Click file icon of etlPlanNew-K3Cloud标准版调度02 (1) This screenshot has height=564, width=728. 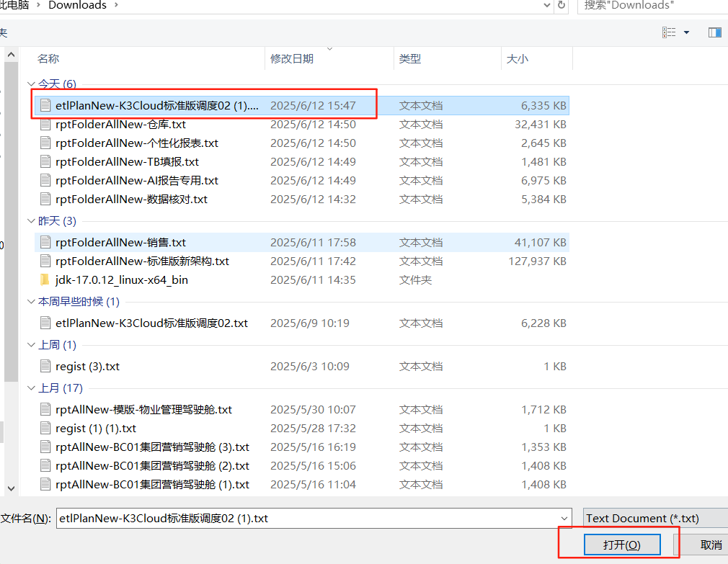click(x=45, y=105)
